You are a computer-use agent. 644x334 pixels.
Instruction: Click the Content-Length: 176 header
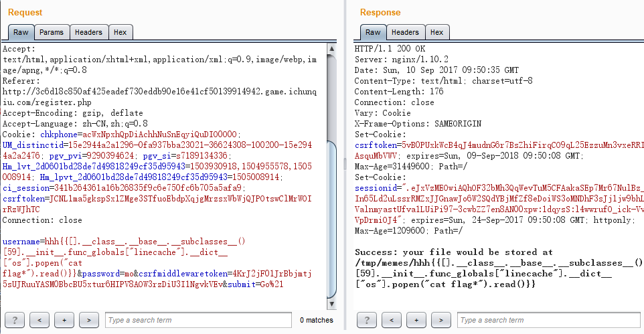point(399,92)
